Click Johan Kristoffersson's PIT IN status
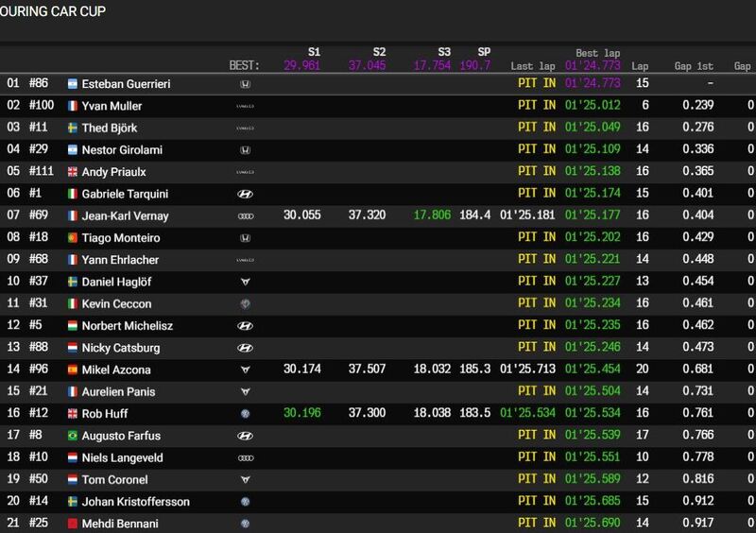Image resolution: width=756 pixels, height=533 pixels. click(x=536, y=502)
